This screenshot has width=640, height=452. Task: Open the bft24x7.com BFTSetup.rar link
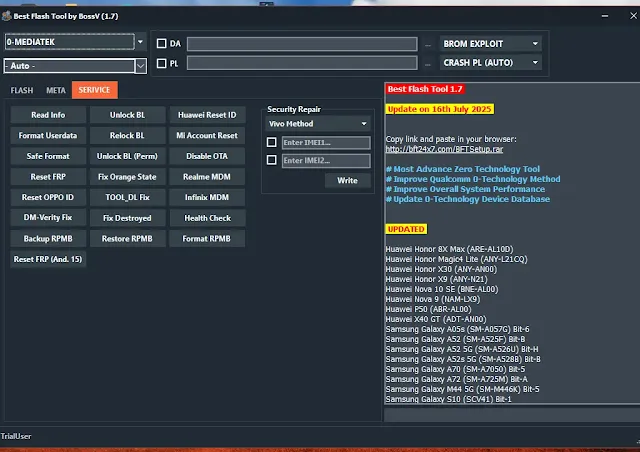pos(444,149)
